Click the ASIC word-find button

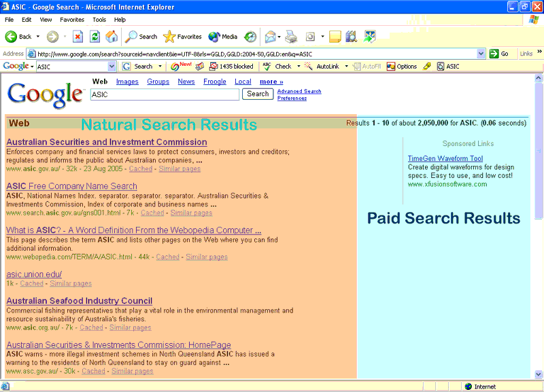448,66
